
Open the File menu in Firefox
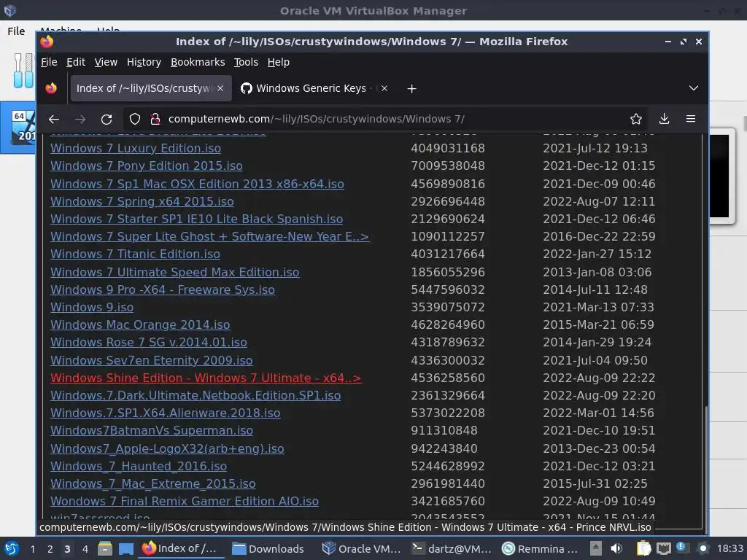tap(49, 62)
